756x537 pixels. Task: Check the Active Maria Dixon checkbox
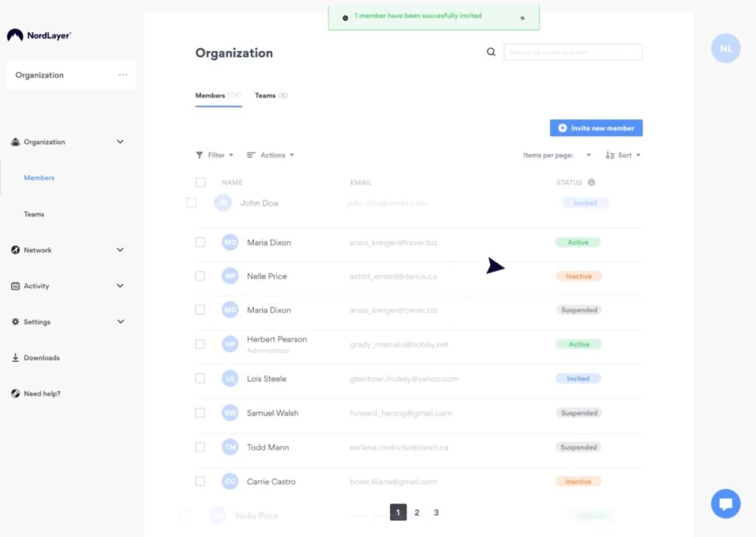(200, 242)
